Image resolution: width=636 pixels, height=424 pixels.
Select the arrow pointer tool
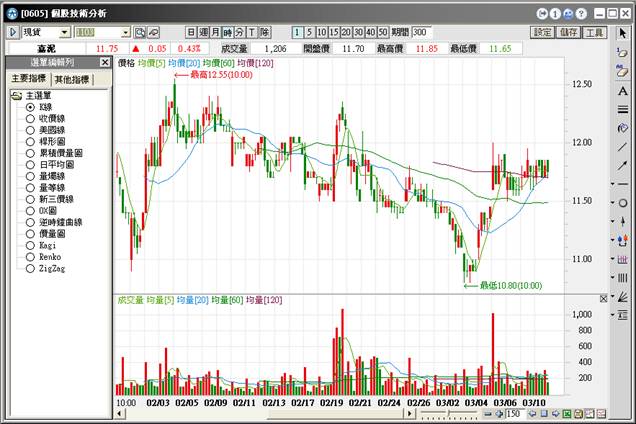pos(623,33)
